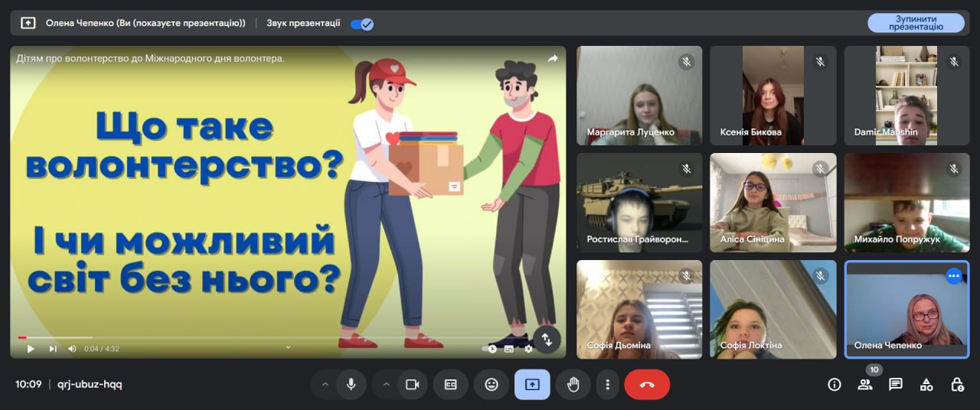Mute the microphone

(351, 385)
